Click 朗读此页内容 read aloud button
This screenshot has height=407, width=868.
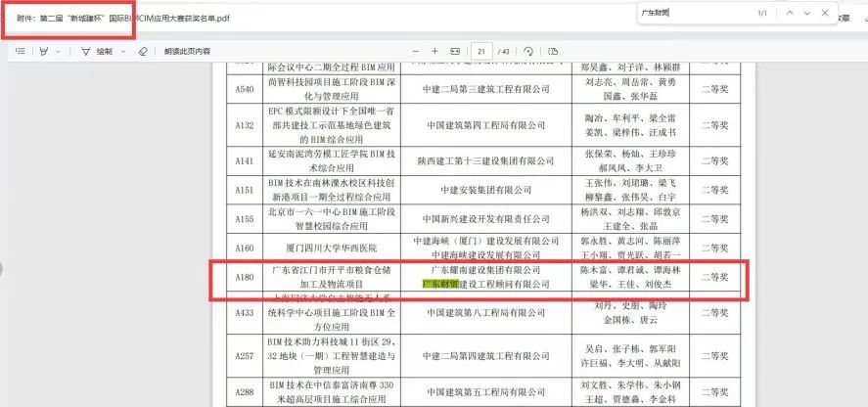[187, 51]
